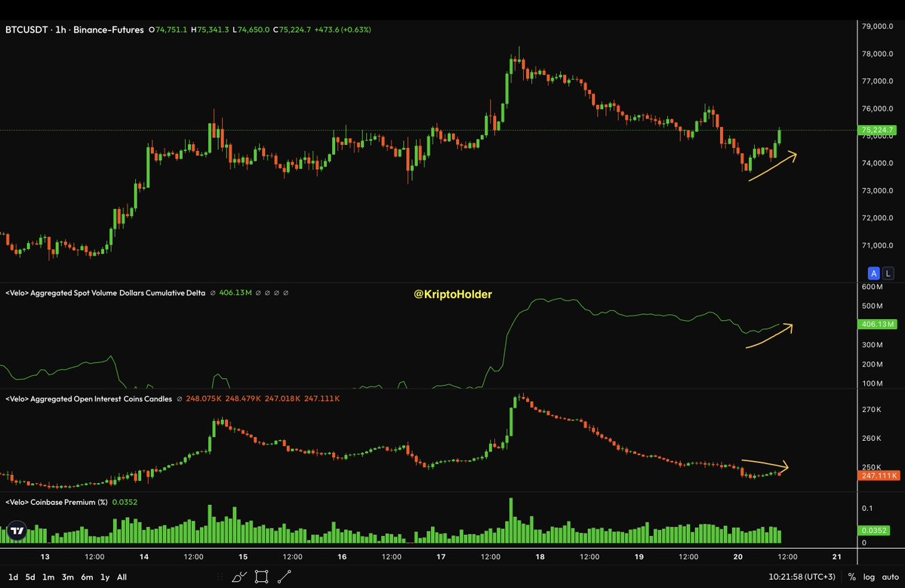
Task: Select the Coinbase Premium (%) legend
Action: [56, 502]
